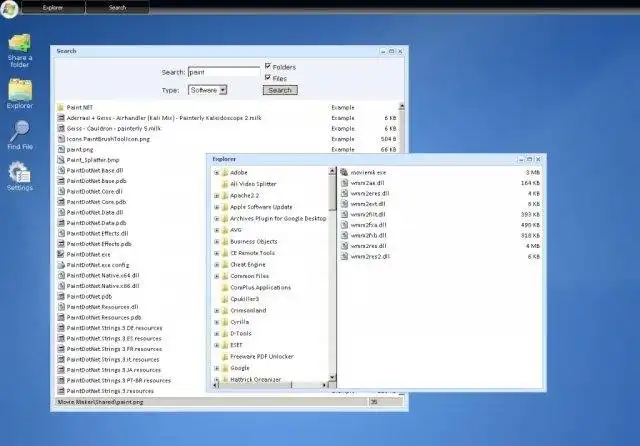Click wmm2eres.dll file icon
The image size is (640, 446).
click(344, 193)
